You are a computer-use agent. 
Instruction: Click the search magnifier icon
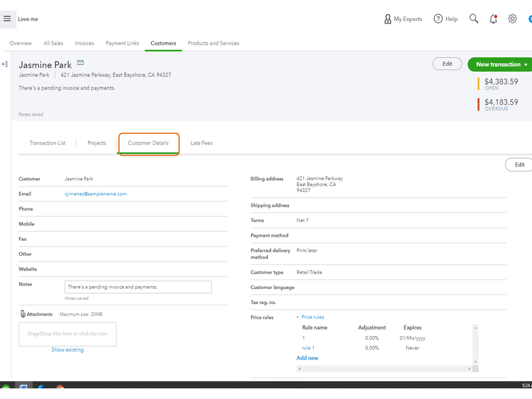473,19
